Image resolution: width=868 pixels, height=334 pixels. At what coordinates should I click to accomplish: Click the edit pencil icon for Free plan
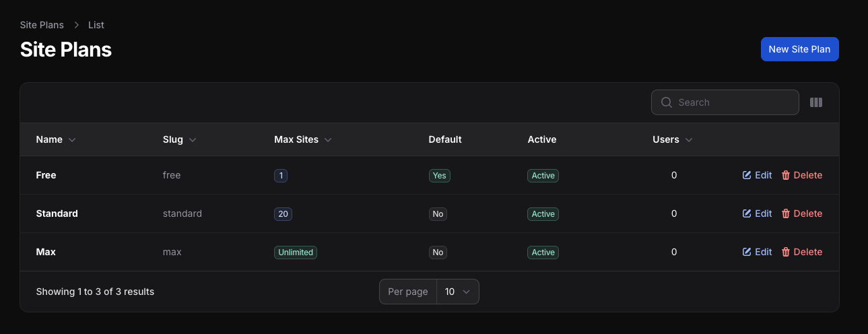tap(746, 175)
